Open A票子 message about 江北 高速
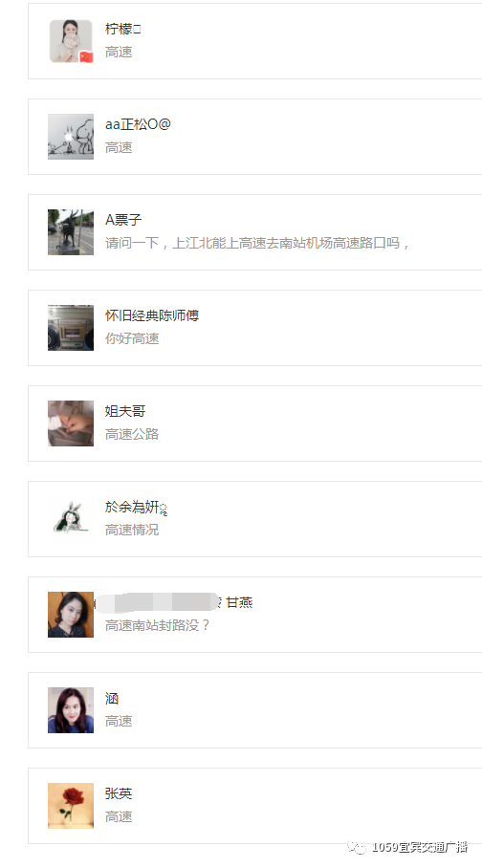The height and width of the screenshot is (868, 482). pyautogui.click(x=257, y=243)
